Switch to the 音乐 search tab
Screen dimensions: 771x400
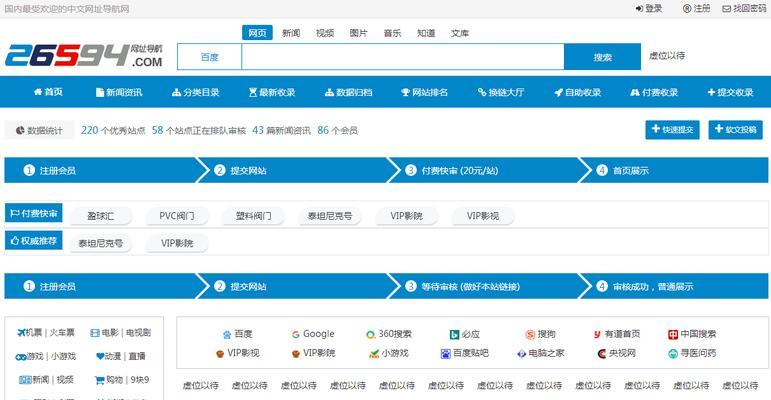[392, 33]
